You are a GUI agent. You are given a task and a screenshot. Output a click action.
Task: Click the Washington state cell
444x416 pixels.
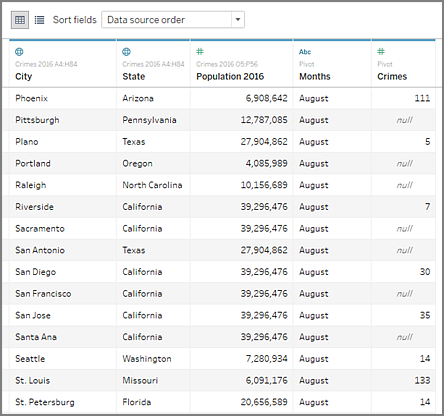[153, 359]
